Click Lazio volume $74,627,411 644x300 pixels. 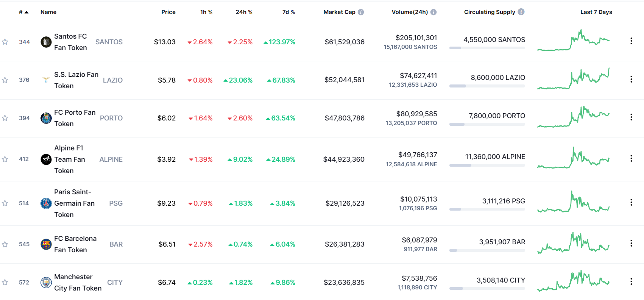(x=418, y=76)
